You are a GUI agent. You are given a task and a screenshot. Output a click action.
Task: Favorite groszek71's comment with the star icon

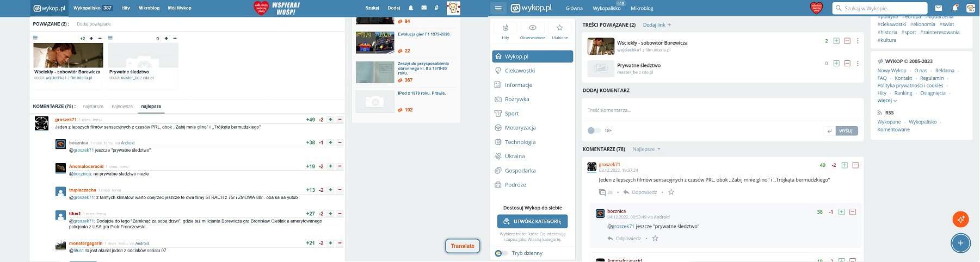click(671, 192)
